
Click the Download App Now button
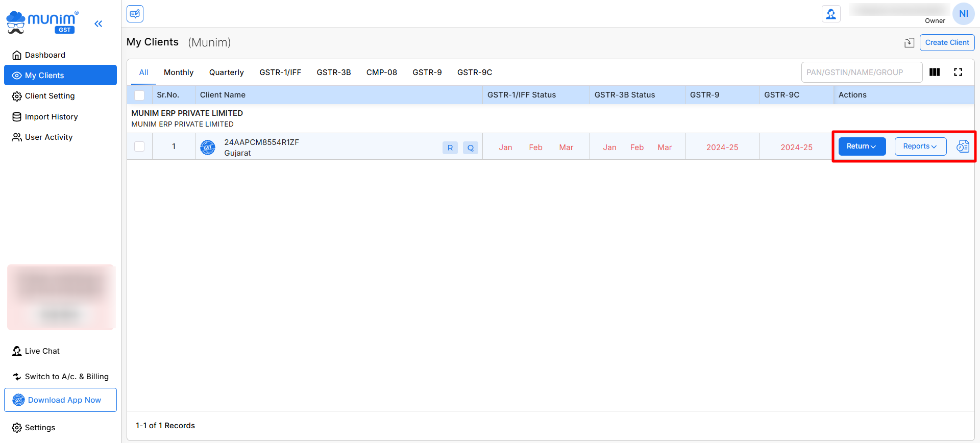60,400
